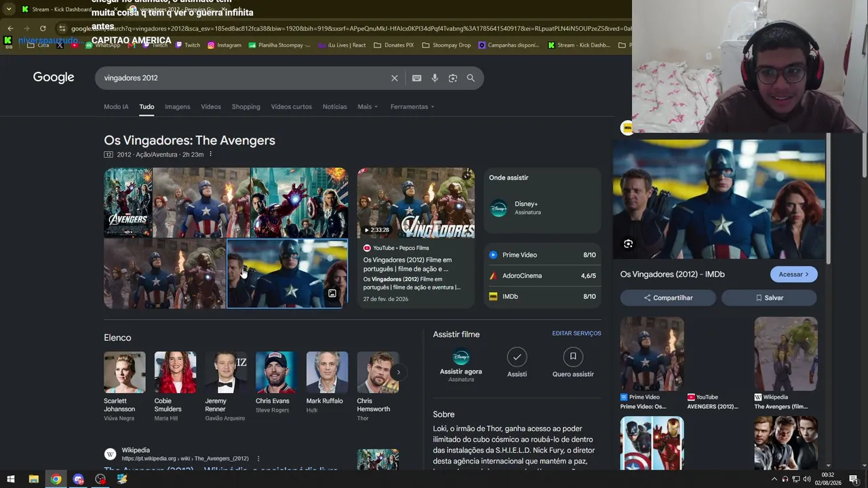This screenshot has height=488, width=868.
Task: Switch to the Modo IA tab
Action: point(116,106)
